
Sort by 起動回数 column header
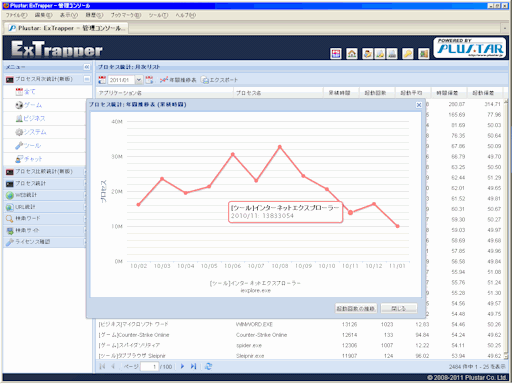[377, 93]
